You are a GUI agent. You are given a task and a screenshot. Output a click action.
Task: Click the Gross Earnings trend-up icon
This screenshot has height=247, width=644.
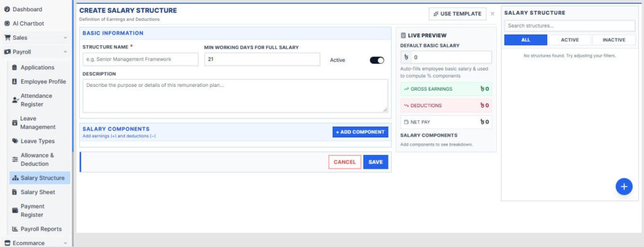click(406, 89)
